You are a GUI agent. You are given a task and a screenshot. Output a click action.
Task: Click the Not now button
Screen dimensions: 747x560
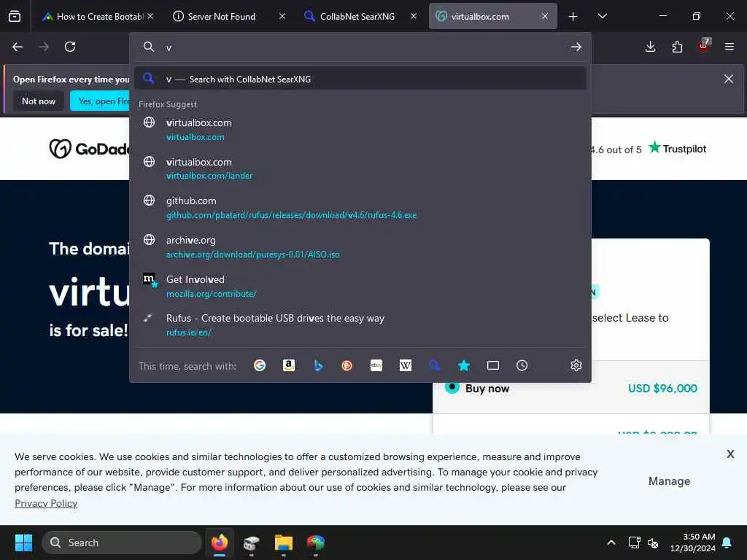(x=39, y=101)
